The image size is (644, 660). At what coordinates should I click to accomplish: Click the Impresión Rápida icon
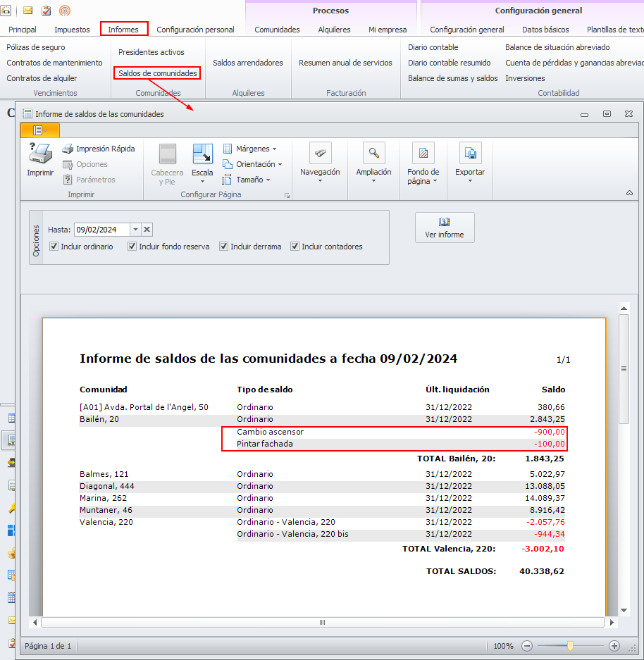68,149
